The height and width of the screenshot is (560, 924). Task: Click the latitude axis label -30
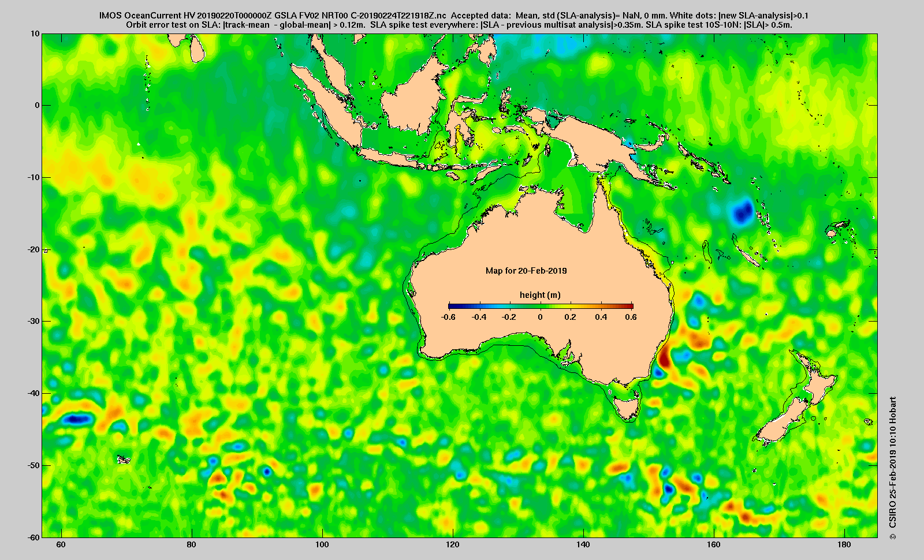(x=33, y=321)
